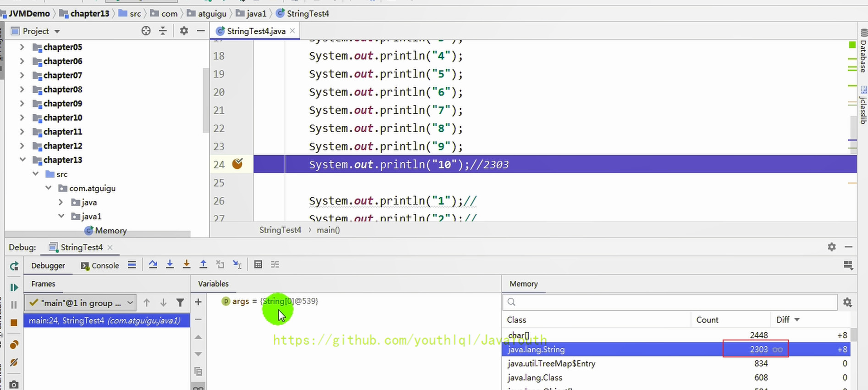
Task: Click the Step Over debugger icon
Action: pyautogui.click(x=153, y=264)
